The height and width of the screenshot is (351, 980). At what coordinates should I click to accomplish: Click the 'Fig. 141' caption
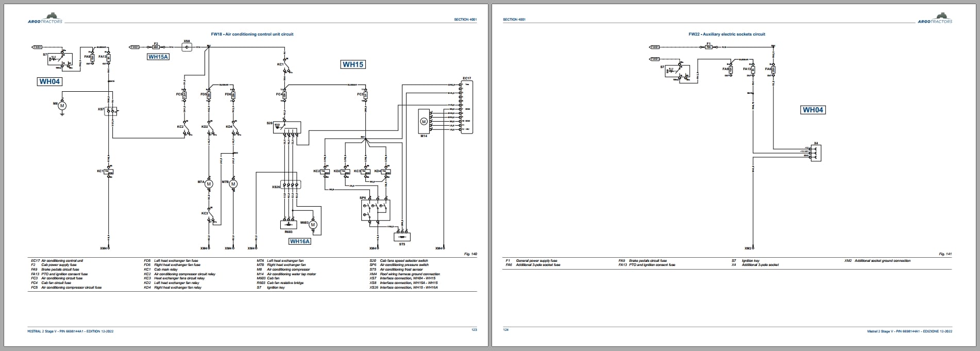tap(945, 254)
